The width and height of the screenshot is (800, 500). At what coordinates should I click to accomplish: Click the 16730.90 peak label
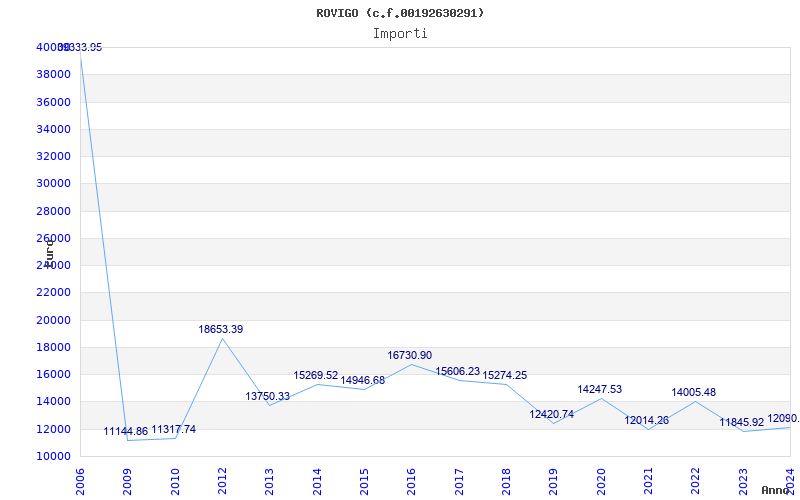410,355
